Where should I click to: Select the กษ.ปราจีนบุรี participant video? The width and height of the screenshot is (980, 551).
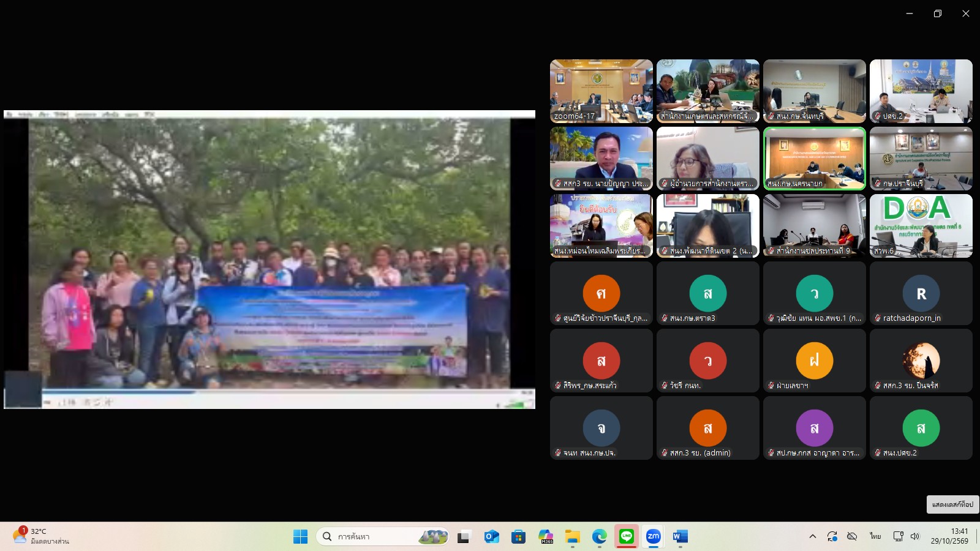pos(921,159)
